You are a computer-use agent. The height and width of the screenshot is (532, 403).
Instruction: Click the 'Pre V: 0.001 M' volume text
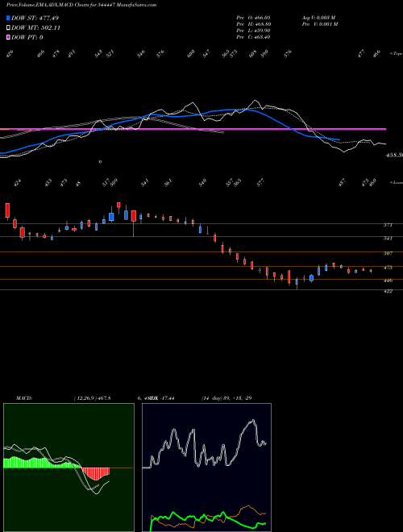tap(319, 24)
